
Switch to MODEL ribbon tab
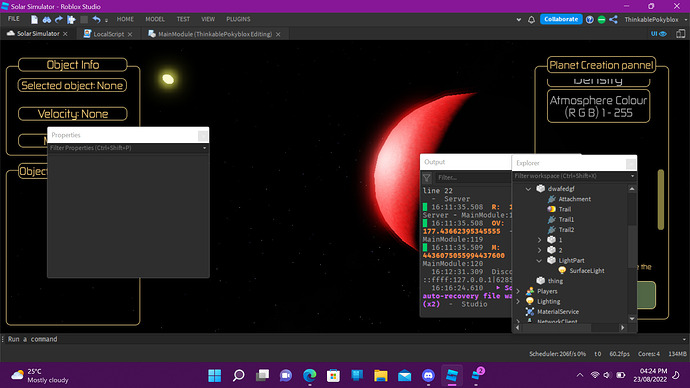tap(155, 19)
